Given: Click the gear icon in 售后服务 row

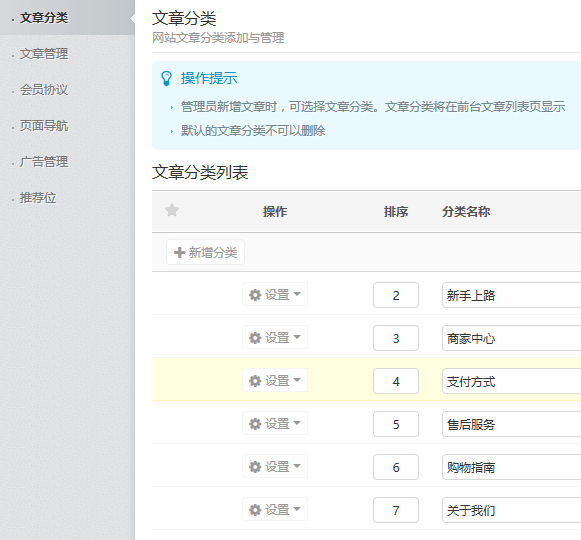Looking at the screenshot, I should coord(255,424).
